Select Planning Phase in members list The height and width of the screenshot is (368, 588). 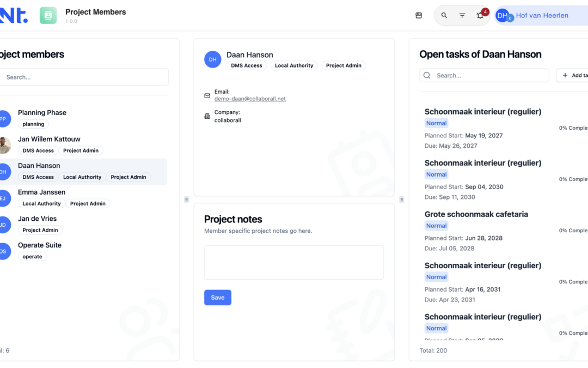pyautogui.click(x=83, y=119)
